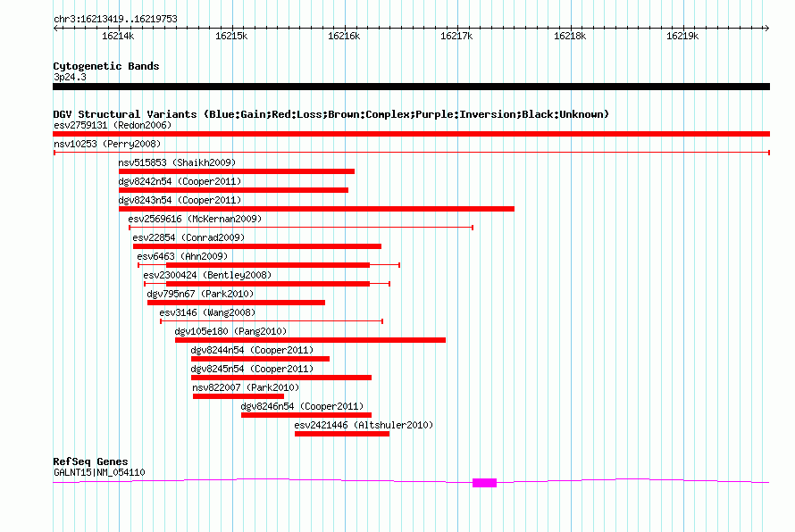Click the GALNT15 magenta exon block
Image resolution: width=795 pixels, height=532 pixels.
tap(484, 483)
